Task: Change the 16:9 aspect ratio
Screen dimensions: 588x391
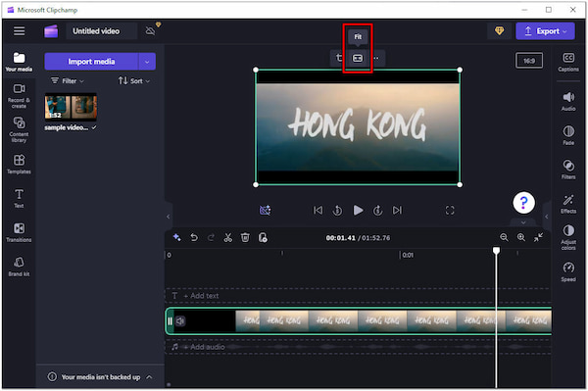Action: tap(529, 61)
